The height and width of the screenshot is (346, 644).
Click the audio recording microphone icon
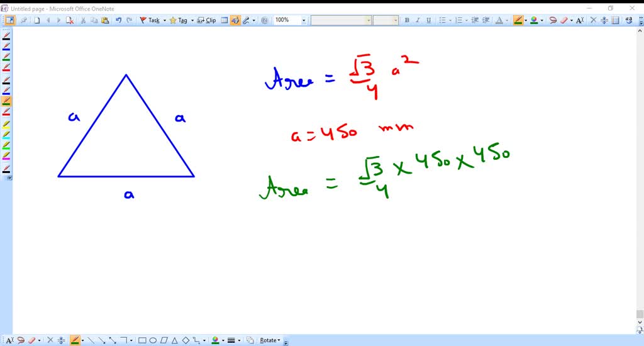pyautogui.click(x=246, y=20)
